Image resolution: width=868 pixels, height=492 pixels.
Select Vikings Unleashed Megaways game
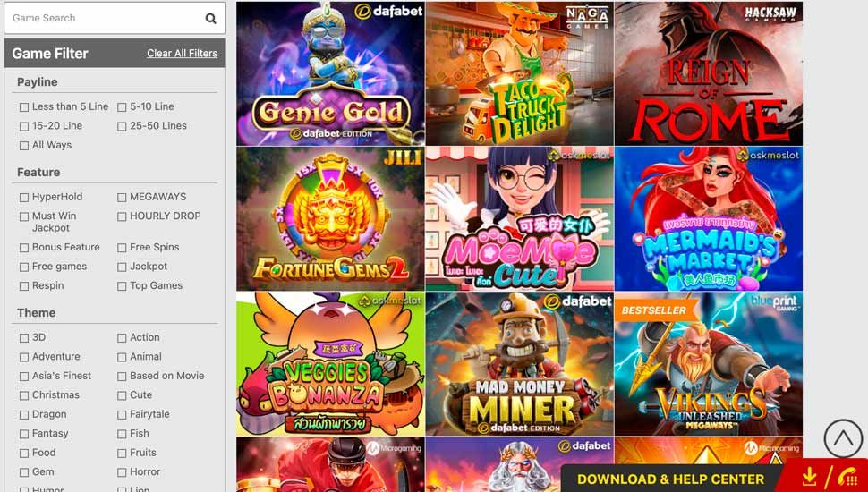[x=709, y=363]
